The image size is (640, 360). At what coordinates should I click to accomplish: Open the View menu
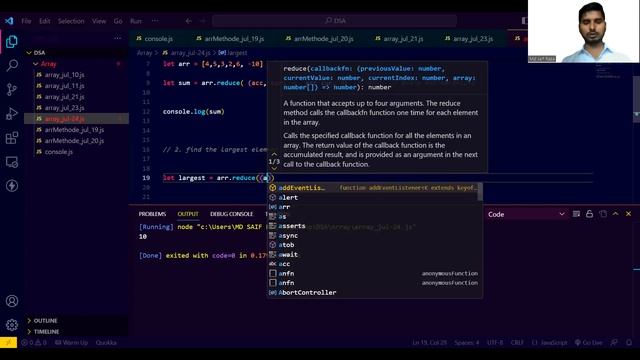pos(99,21)
